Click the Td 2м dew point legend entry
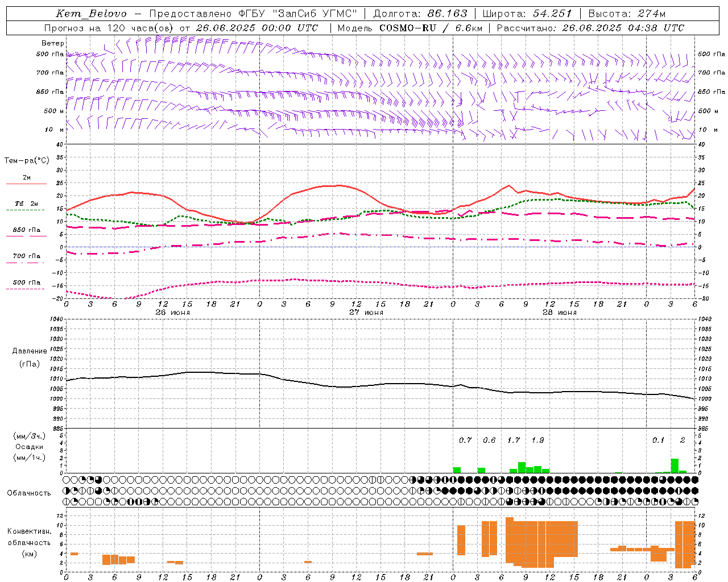 (26, 203)
